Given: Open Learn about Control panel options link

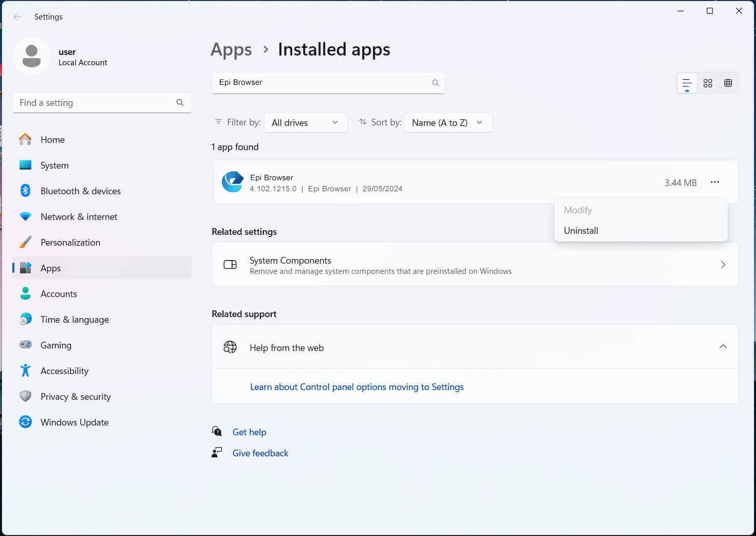Looking at the screenshot, I should pyautogui.click(x=357, y=387).
